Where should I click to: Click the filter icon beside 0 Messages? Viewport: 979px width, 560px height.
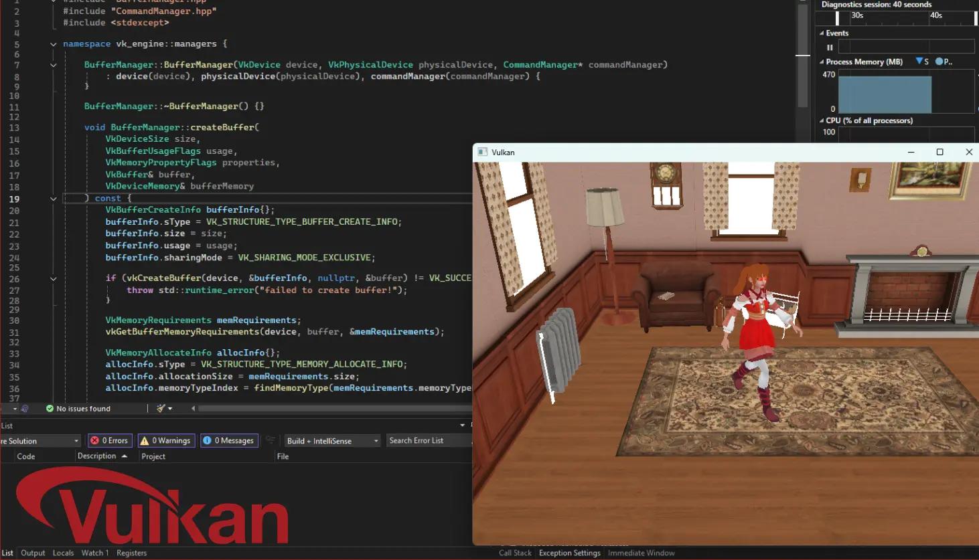(270, 440)
